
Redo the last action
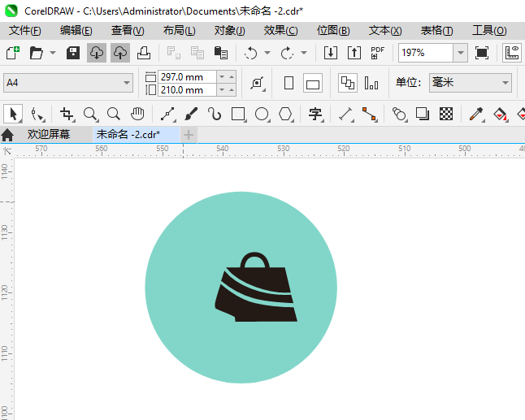[x=287, y=53]
